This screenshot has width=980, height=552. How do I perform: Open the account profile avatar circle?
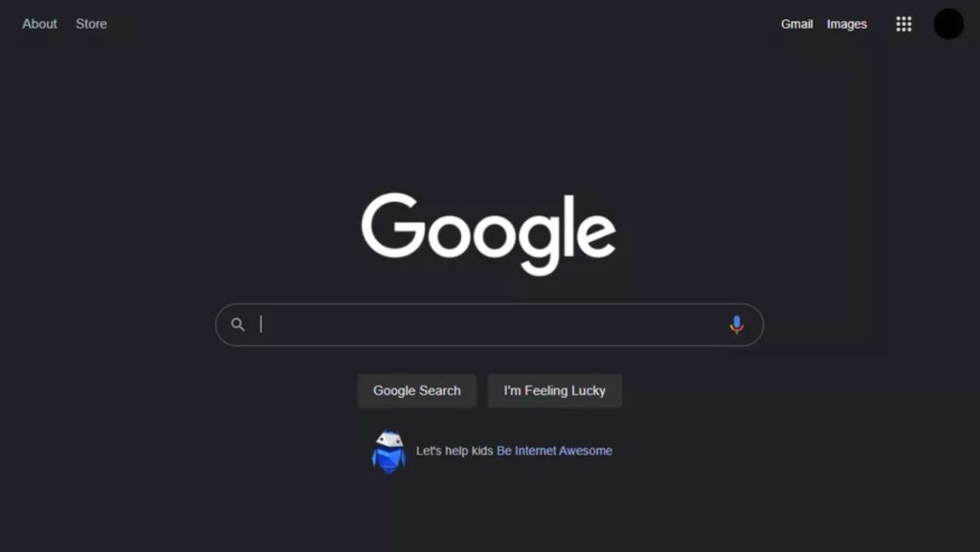[x=948, y=24]
